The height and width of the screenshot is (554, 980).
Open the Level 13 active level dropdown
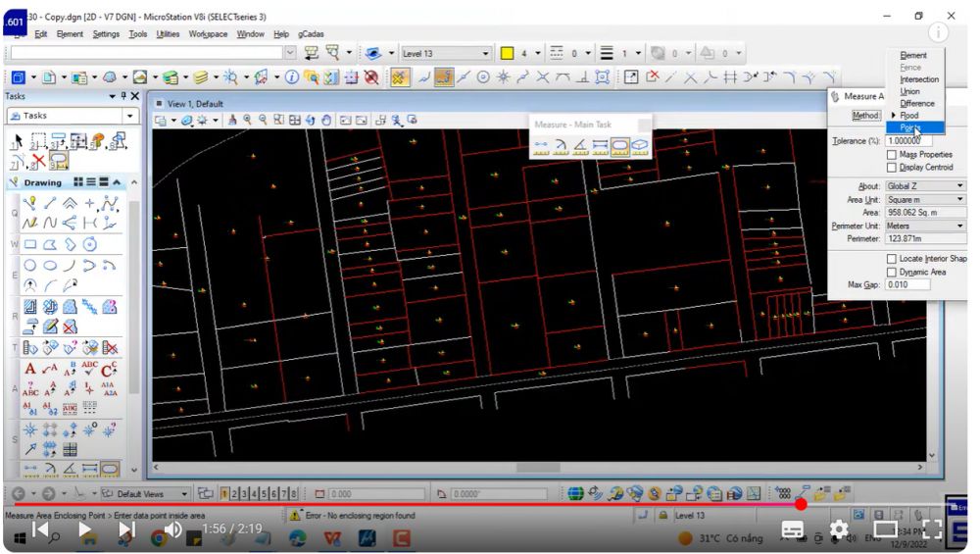[x=445, y=53]
